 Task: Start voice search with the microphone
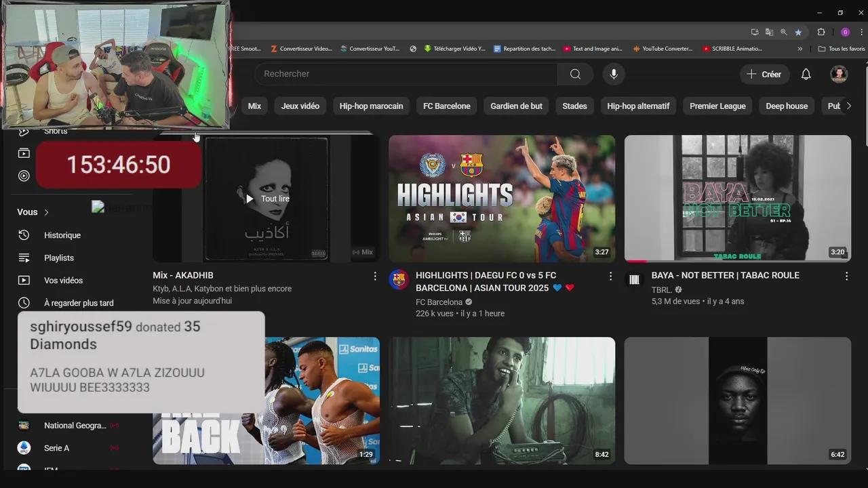pyautogui.click(x=614, y=74)
